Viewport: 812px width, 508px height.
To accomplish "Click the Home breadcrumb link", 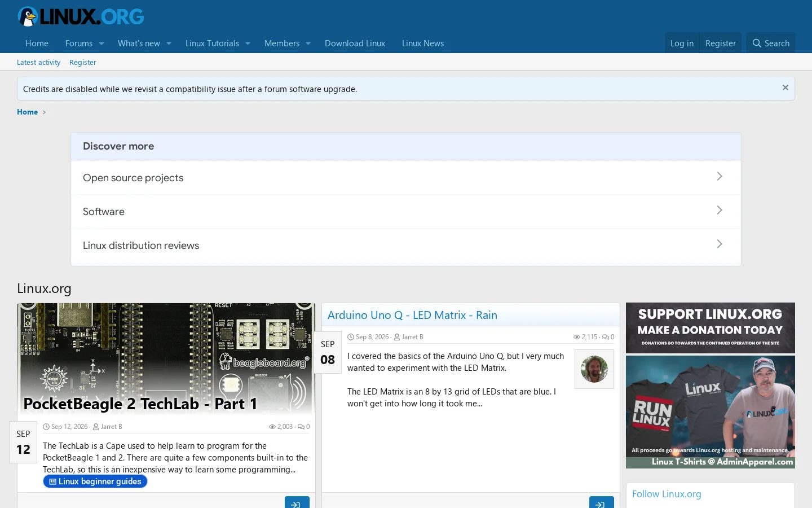I will point(27,112).
